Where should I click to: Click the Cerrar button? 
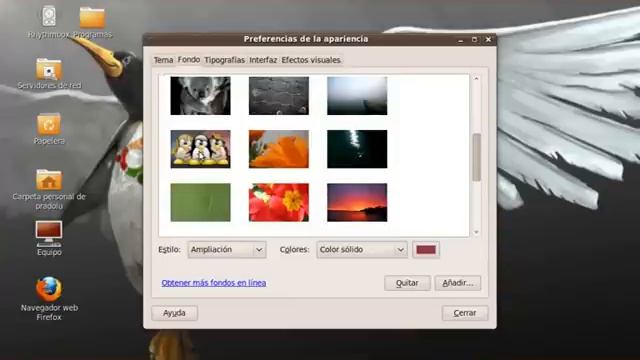[x=464, y=313]
